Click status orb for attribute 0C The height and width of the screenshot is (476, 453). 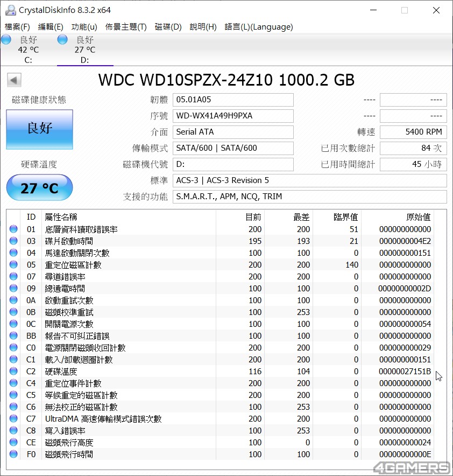pos(13,324)
